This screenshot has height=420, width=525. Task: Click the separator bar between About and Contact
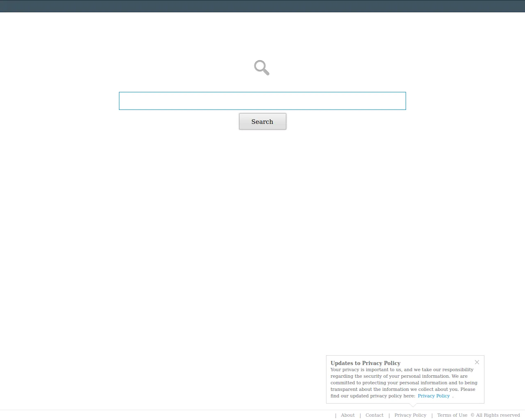[x=360, y=415]
